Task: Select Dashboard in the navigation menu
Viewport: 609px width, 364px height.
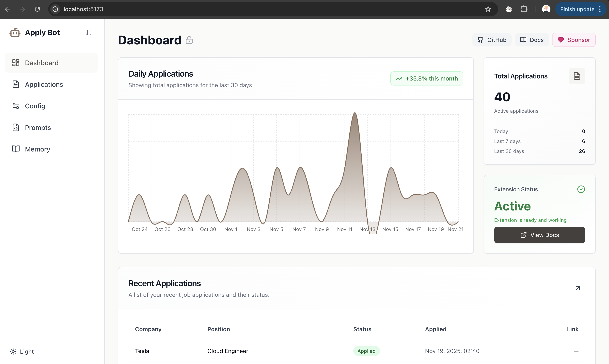Action: [42, 63]
